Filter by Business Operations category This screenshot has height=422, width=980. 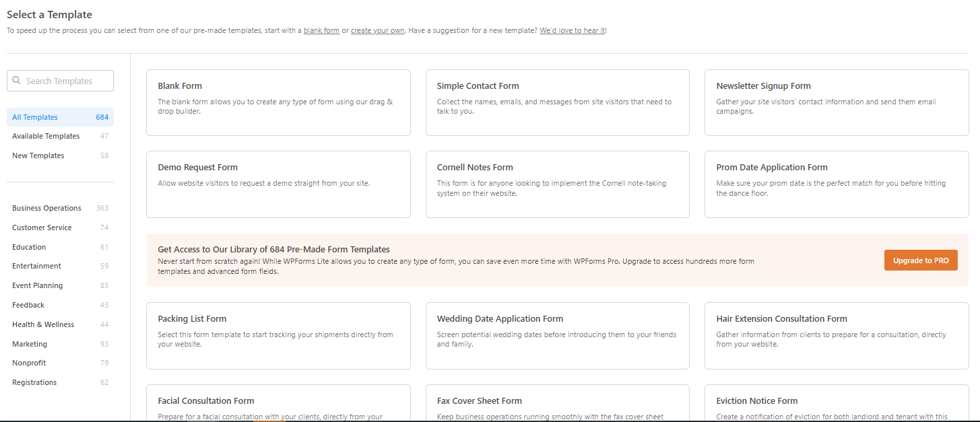click(x=60, y=208)
